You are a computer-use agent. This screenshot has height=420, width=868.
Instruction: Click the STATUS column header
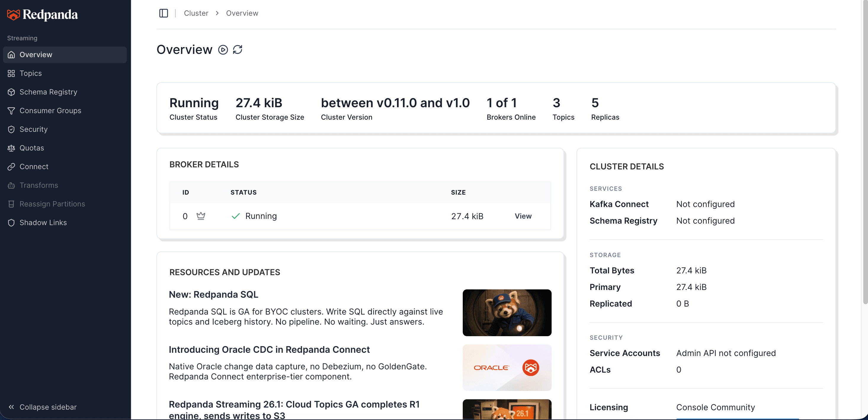coord(244,192)
